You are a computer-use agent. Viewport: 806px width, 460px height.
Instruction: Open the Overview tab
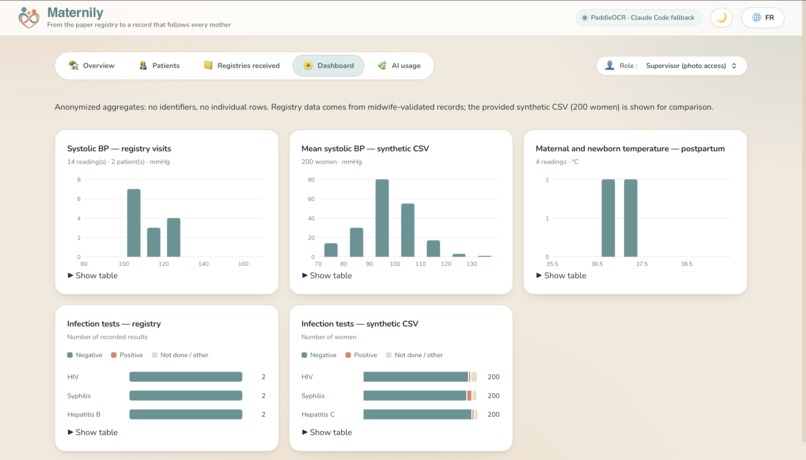pyautogui.click(x=92, y=66)
